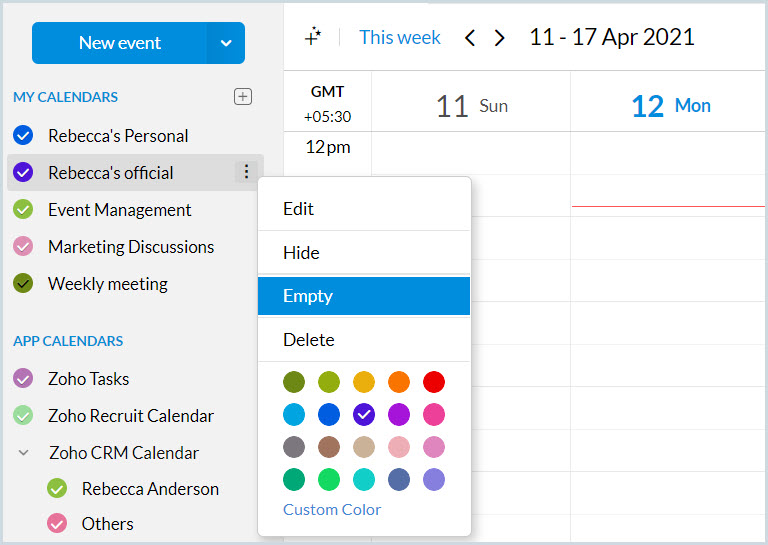Screen dimensions: 768x545
Task: Click the 12 Mon day header
Action: (671, 105)
